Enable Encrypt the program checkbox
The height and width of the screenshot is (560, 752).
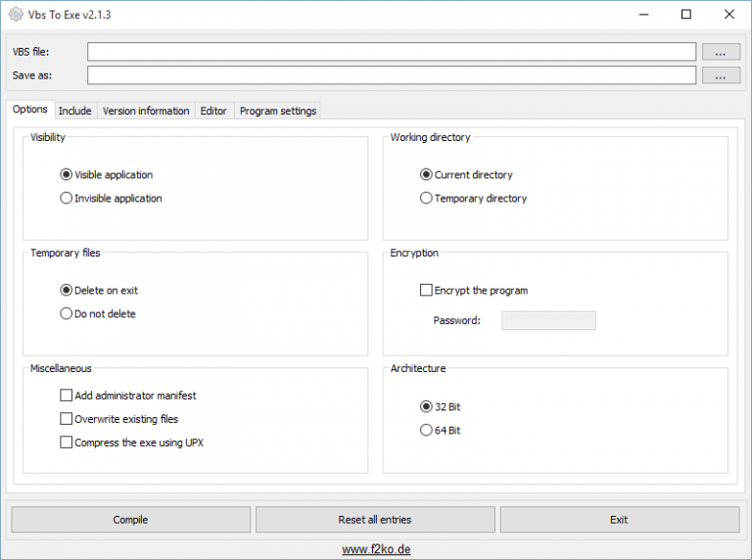tap(427, 291)
